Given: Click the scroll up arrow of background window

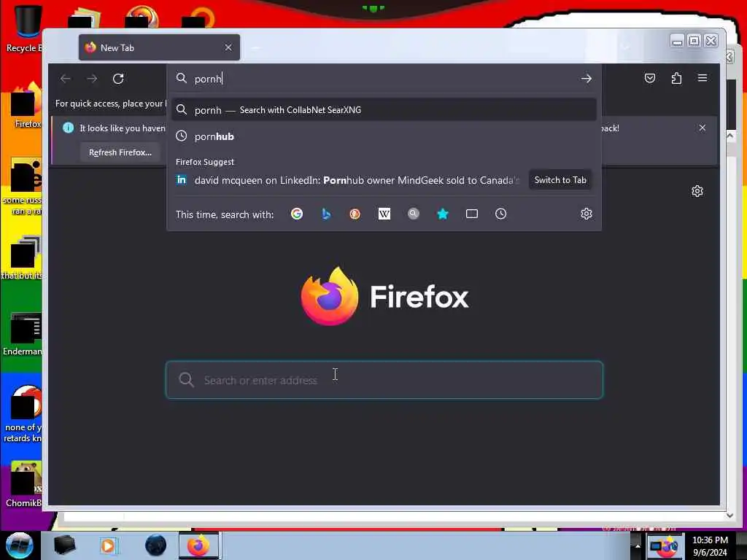Looking at the screenshot, I should pyautogui.click(x=729, y=136).
